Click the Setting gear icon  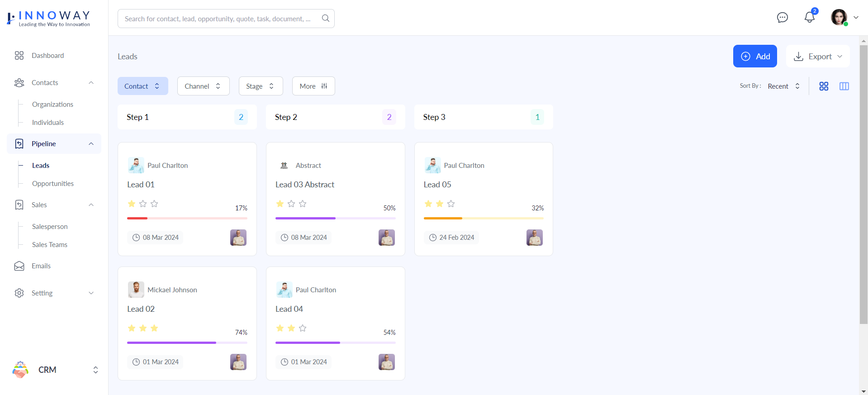pyautogui.click(x=19, y=293)
